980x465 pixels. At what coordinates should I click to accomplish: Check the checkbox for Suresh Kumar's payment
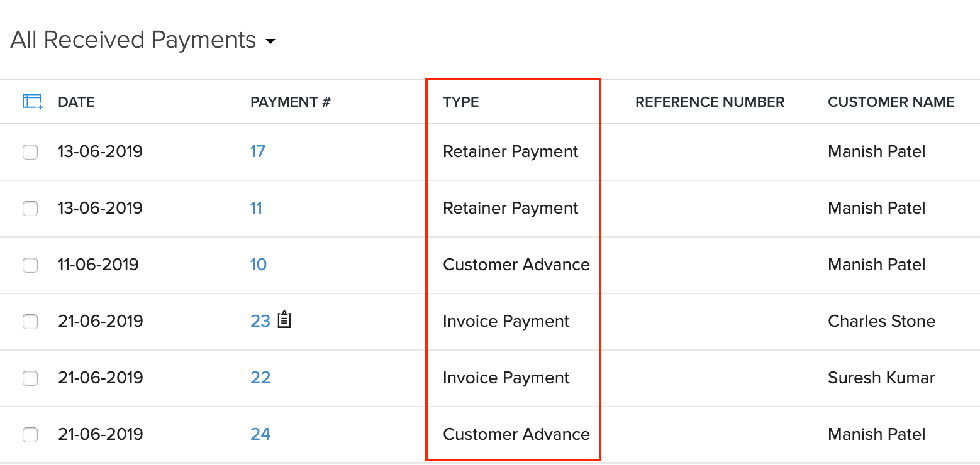click(30, 378)
